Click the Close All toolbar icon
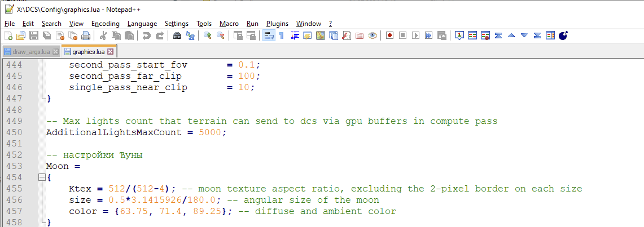Image resolution: width=644 pixels, height=227 pixels. click(x=73, y=35)
